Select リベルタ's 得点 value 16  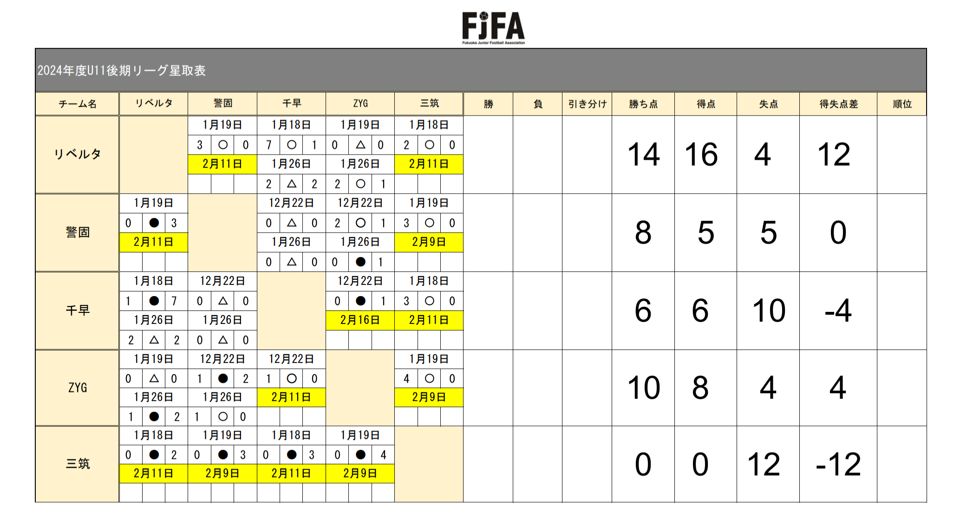pyautogui.click(x=701, y=155)
